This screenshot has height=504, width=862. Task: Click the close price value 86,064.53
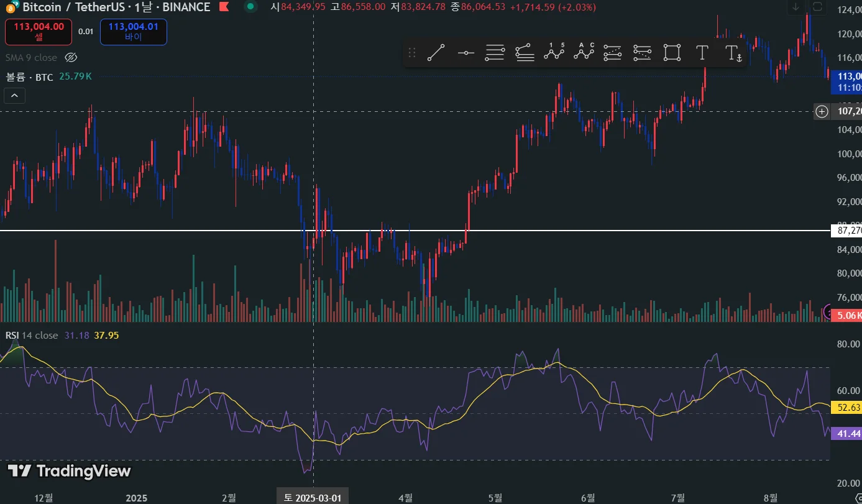[x=483, y=7]
